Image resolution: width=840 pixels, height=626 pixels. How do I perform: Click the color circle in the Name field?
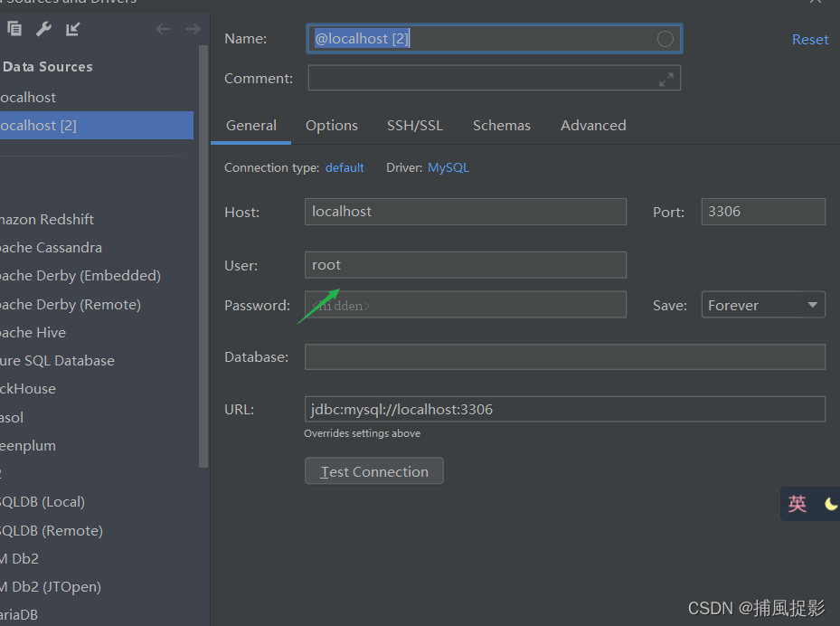[x=665, y=39]
